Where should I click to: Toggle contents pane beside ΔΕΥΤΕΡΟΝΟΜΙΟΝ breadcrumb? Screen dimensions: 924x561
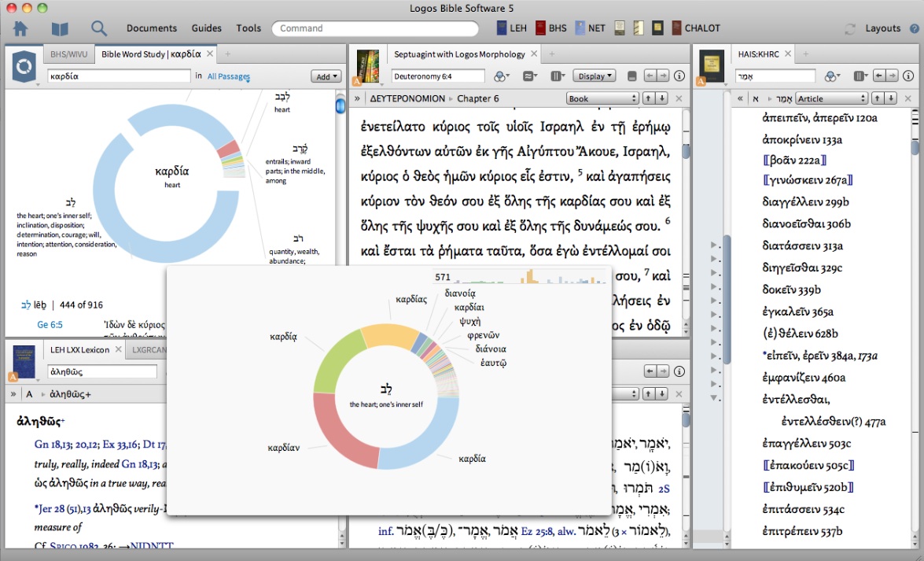(x=357, y=98)
